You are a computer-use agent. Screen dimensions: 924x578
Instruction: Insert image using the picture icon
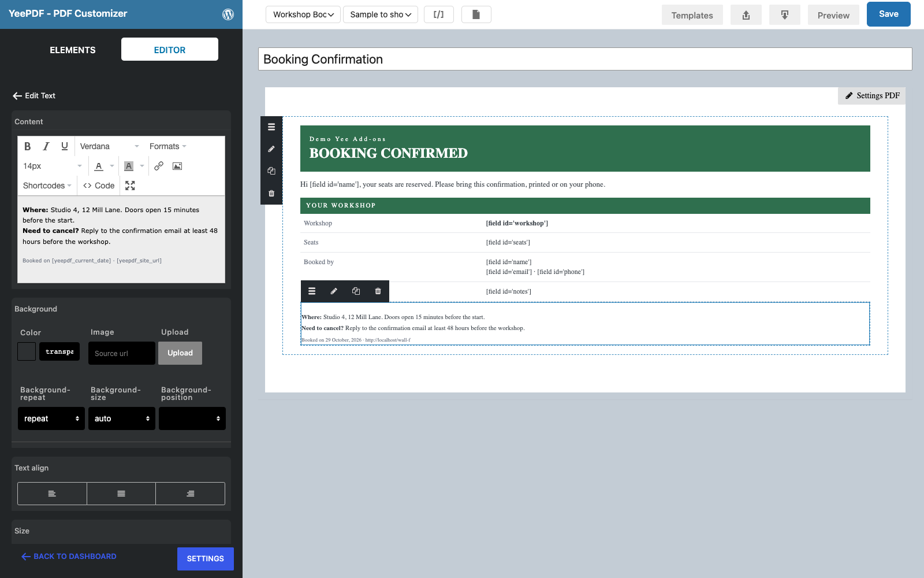[177, 166]
